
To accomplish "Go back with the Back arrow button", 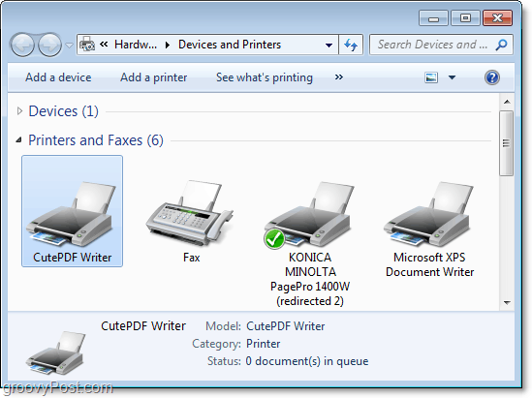I will coord(22,45).
